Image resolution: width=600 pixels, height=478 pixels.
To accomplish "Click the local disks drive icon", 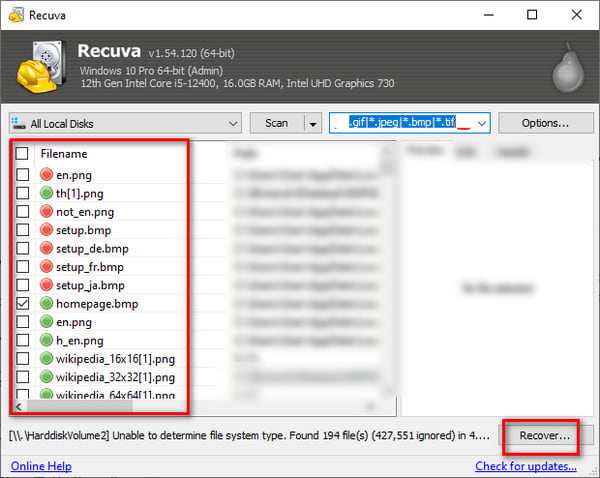I will coord(18,123).
